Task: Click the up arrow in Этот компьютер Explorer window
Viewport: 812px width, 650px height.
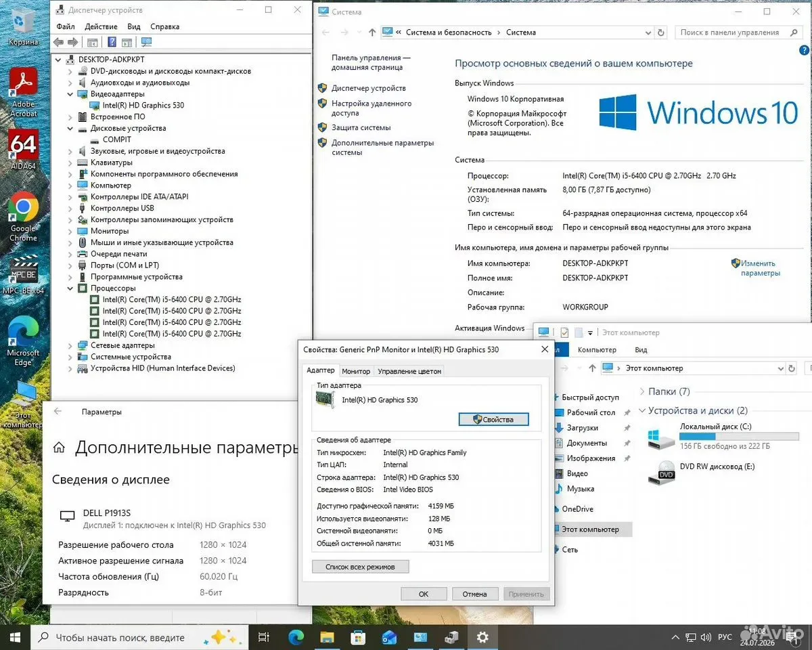Action: 591,368
